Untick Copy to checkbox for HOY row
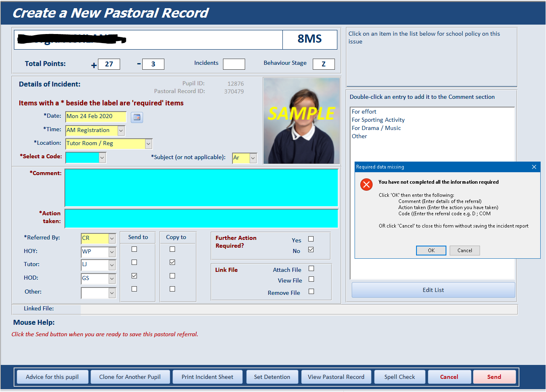 click(172, 262)
